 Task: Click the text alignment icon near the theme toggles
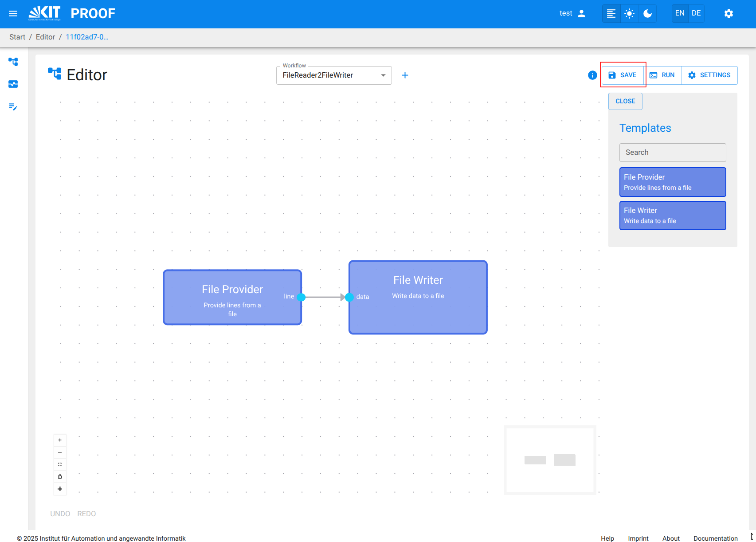(611, 13)
